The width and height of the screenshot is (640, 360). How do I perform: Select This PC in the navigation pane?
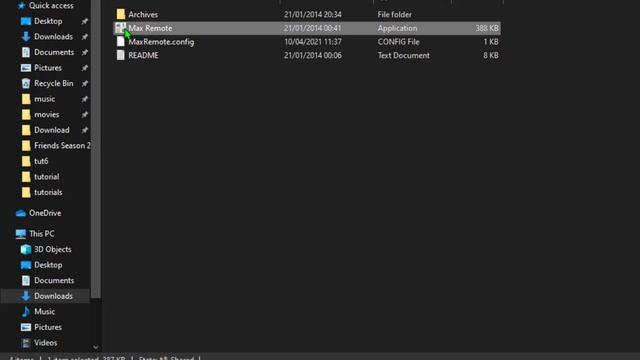coord(42,234)
